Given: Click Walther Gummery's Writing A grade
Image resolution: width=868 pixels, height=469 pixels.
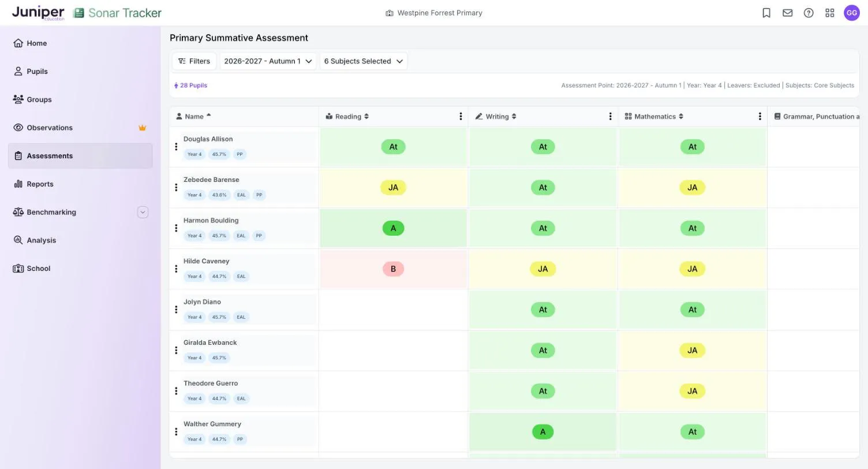Looking at the screenshot, I should 542,432.
